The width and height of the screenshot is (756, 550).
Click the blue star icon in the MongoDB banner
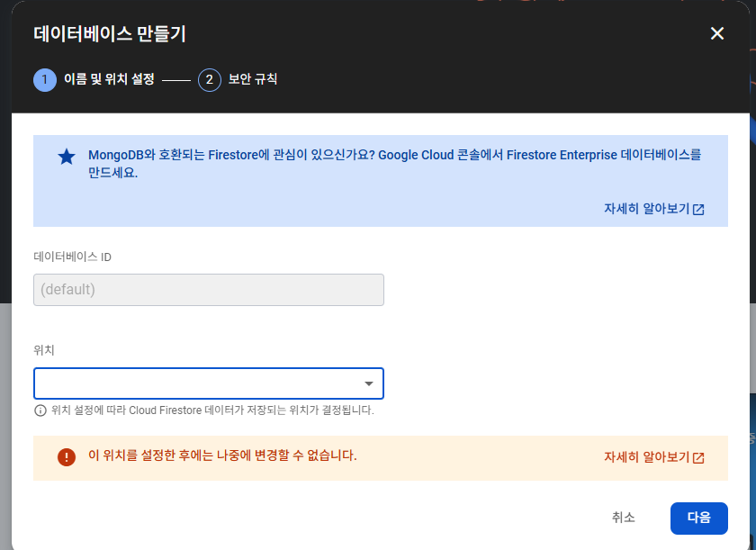[x=67, y=157]
